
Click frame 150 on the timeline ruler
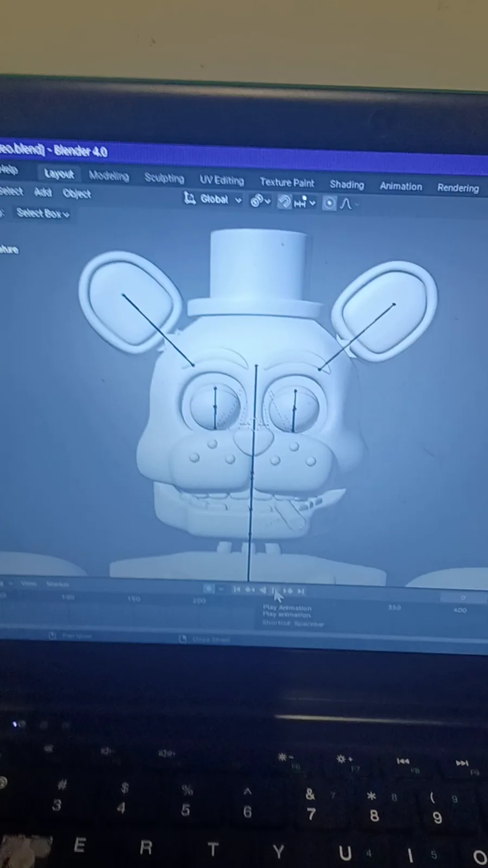coord(134,599)
